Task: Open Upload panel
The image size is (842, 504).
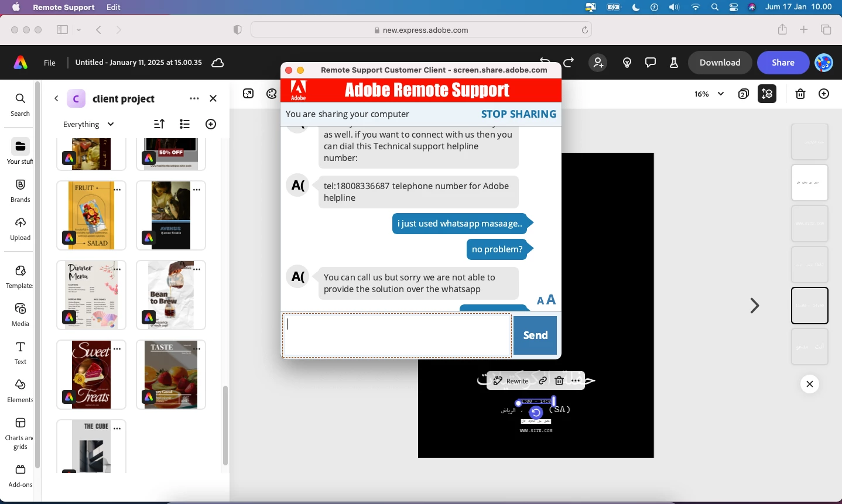Action: (x=20, y=229)
